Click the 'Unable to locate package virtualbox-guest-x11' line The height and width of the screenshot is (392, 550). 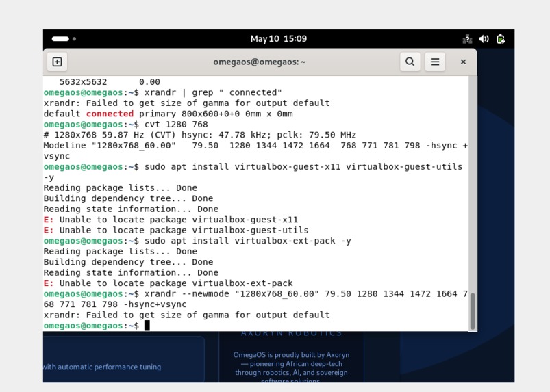click(171, 220)
